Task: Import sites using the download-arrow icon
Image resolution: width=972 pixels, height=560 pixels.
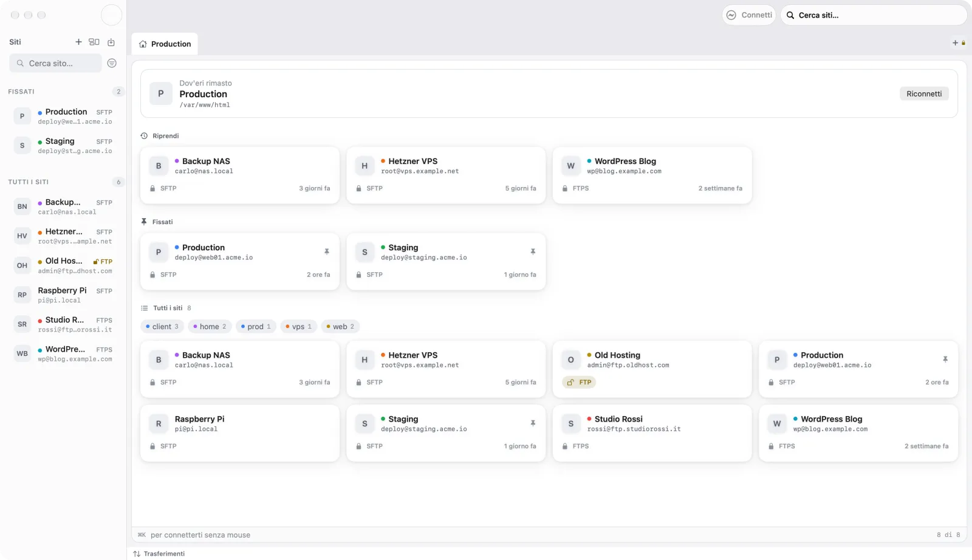Action: [x=111, y=42]
